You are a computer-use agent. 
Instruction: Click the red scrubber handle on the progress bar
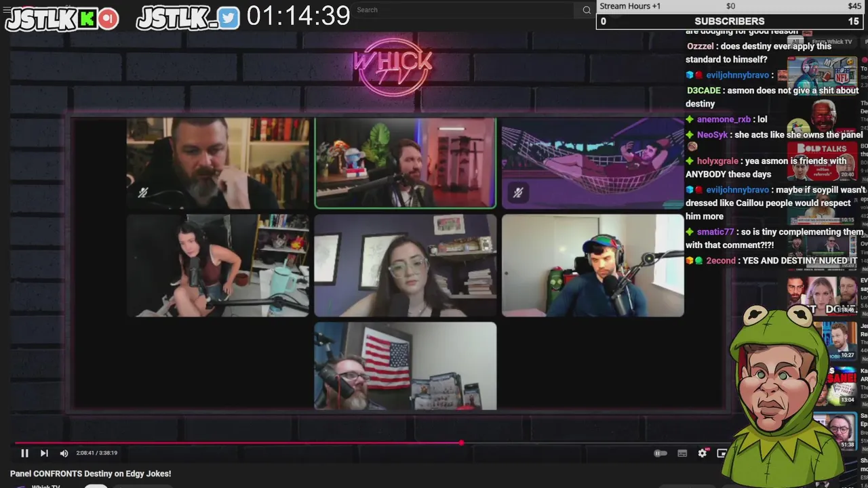(x=461, y=443)
